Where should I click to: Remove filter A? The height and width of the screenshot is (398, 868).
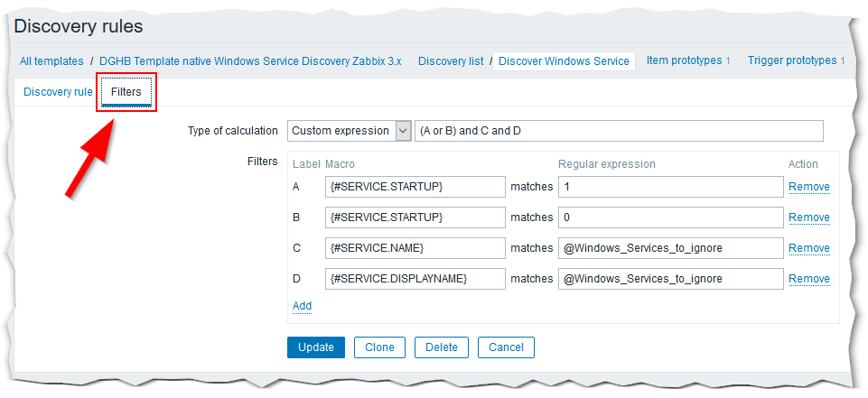point(808,187)
